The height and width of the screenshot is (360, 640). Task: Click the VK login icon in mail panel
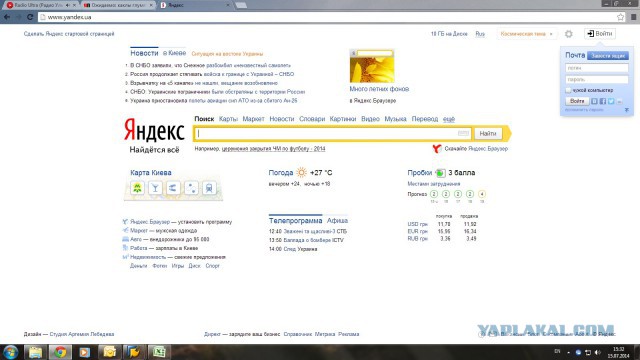[x=594, y=101]
